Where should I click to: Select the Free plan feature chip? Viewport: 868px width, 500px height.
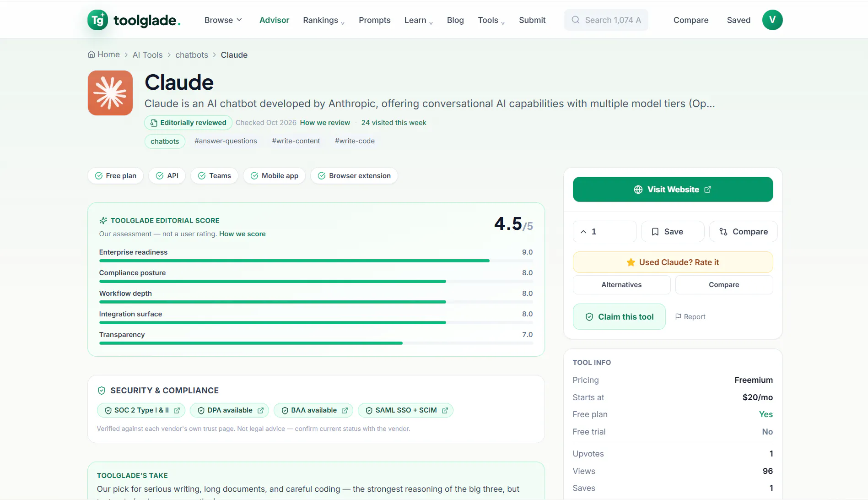tap(115, 176)
